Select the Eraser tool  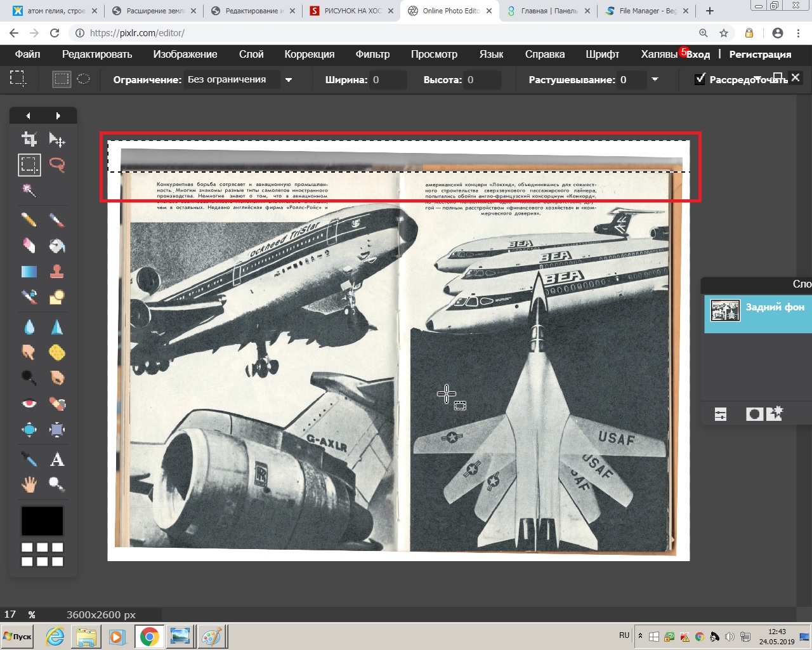click(29, 246)
